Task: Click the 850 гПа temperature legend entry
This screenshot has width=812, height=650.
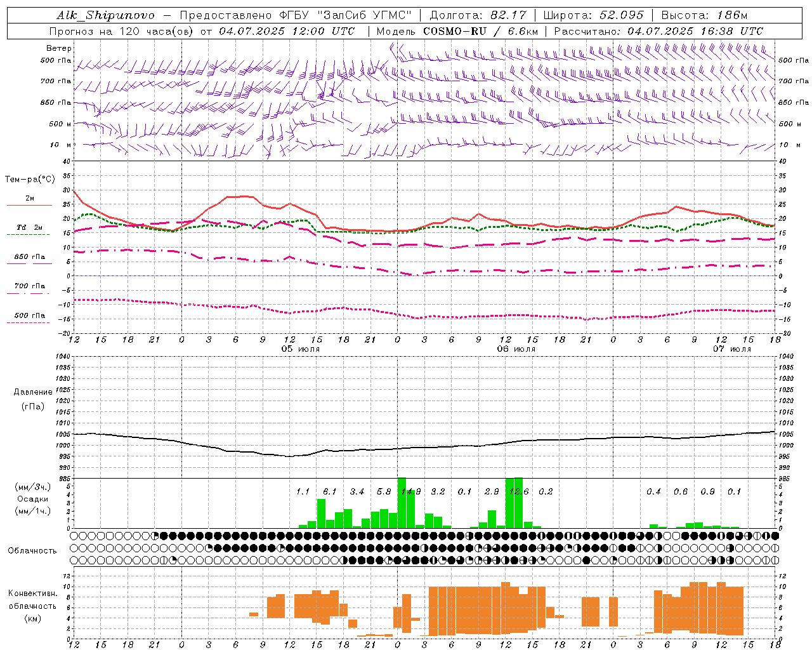Action: coord(30,257)
